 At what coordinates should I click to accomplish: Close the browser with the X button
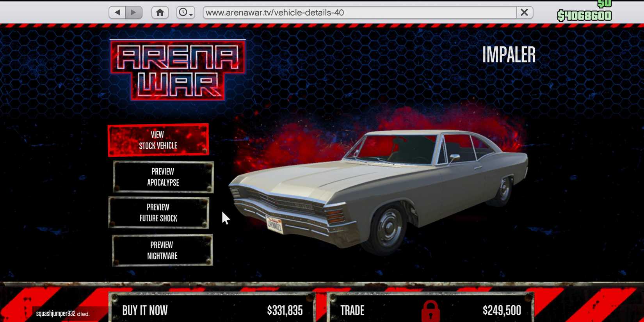coord(524,12)
